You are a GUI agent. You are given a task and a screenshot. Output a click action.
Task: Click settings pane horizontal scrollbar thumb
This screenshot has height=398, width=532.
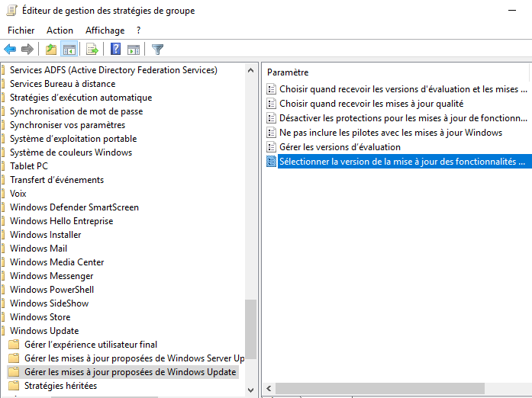(x=379, y=388)
